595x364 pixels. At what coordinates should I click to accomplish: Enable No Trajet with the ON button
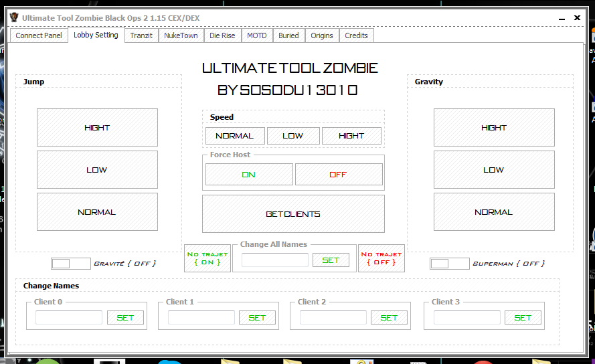click(x=207, y=258)
